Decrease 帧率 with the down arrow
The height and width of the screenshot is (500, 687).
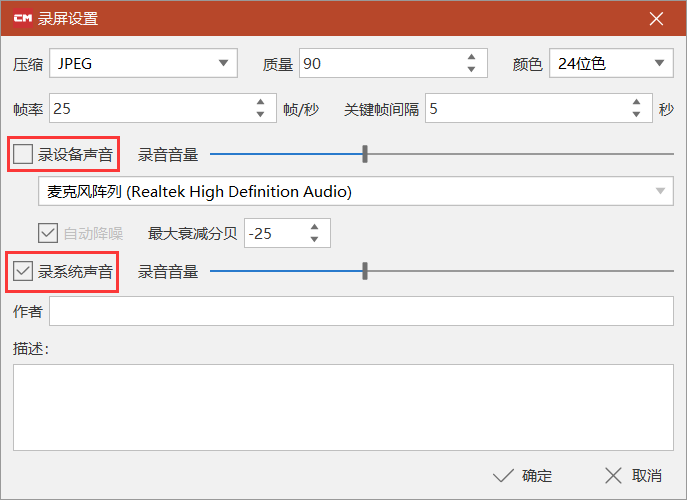(260, 114)
